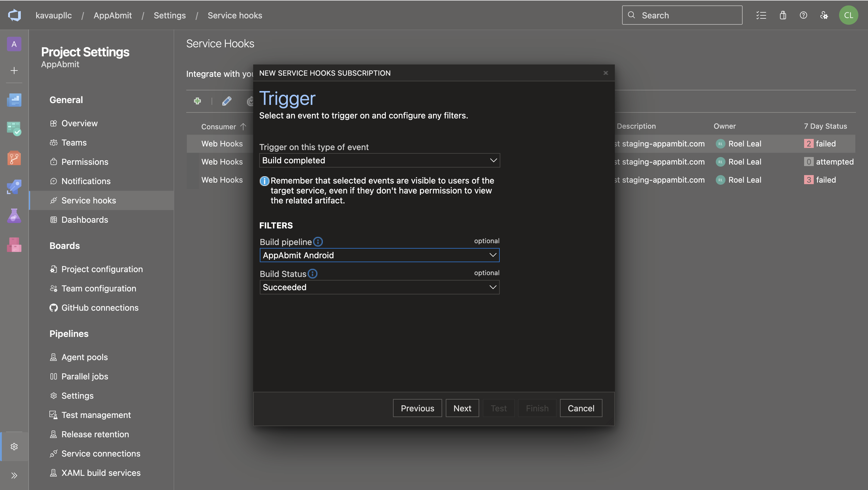Image resolution: width=868 pixels, height=490 pixels.
Task: Select Service connections in Pipelines section
Action: 101,453
